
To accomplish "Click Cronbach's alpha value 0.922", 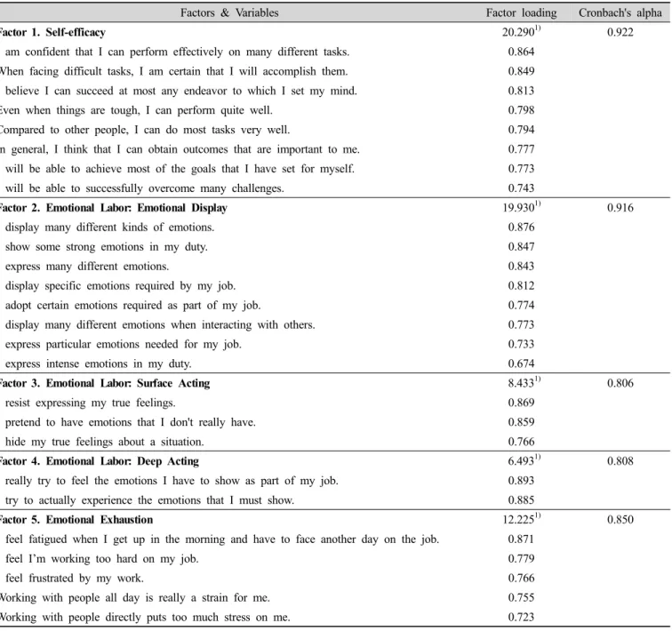I will click(620, 33).
